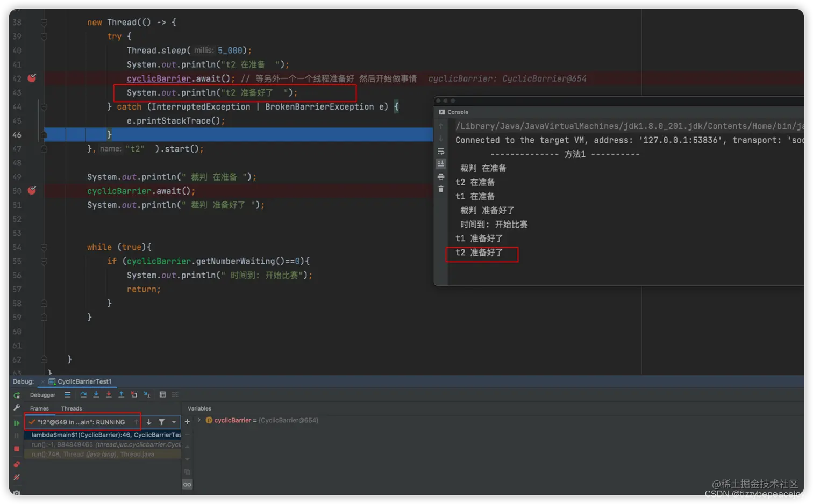Collapse the block end marker at line 47

click(44, 149)
